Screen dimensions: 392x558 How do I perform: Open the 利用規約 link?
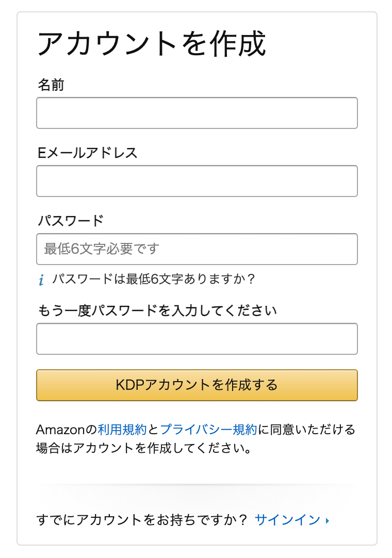coord(122,430)
